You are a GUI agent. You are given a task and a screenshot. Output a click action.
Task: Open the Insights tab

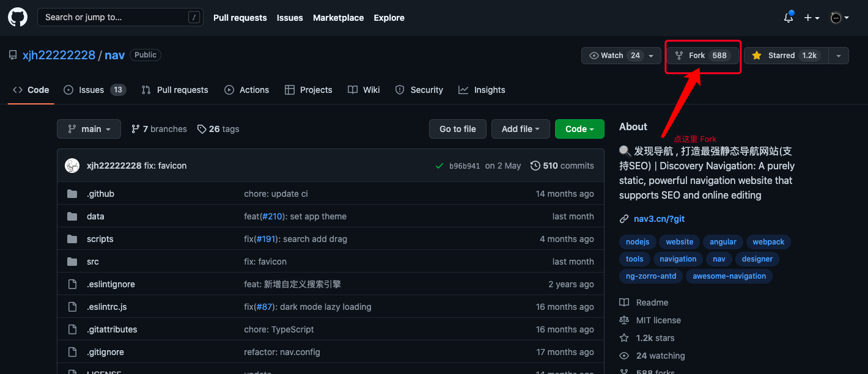pyautogui.click(x=482, y=90)
